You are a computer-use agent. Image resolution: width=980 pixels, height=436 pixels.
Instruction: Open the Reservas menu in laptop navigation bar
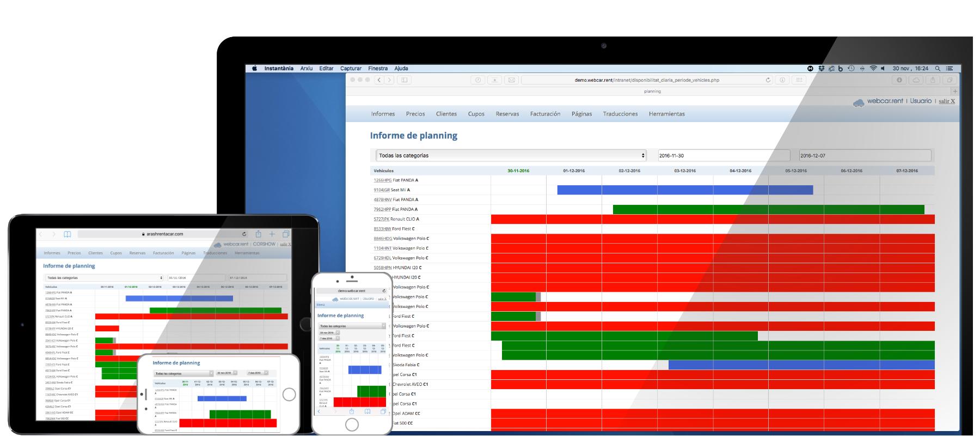(507, 114)
